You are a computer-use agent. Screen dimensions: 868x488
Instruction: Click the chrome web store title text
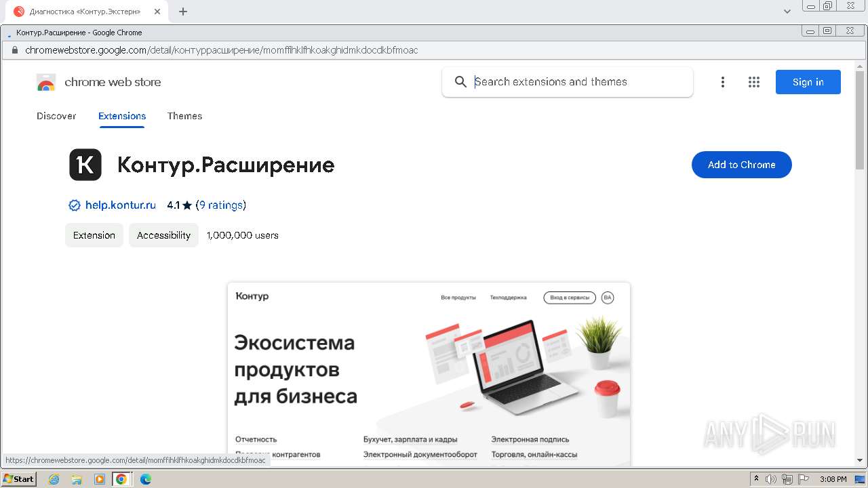113,82
